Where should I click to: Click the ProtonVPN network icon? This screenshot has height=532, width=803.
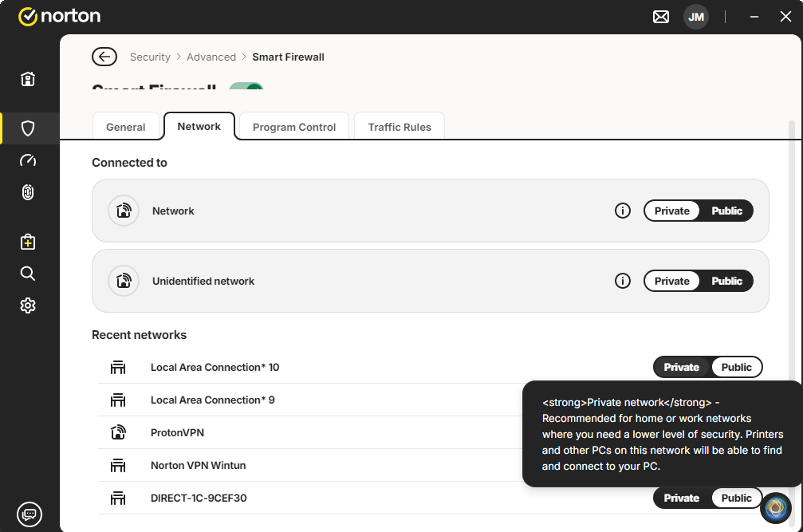point(118,432)
